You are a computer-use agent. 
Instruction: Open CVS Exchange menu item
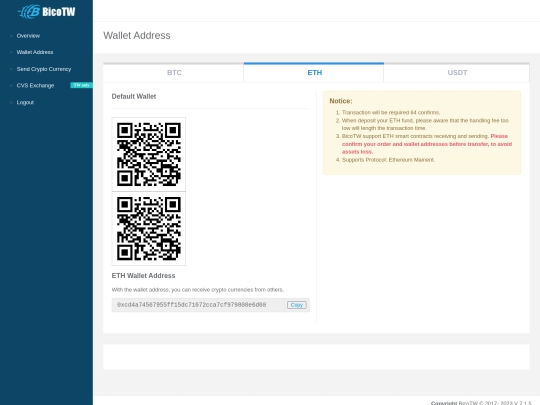pyautogui.click(x=35, y=86)
